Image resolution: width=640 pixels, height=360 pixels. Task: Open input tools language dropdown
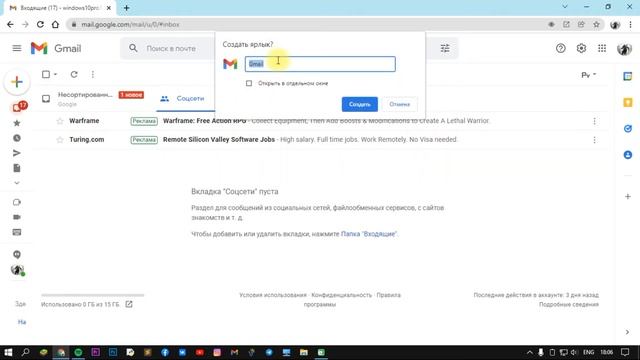pos(589,75)
